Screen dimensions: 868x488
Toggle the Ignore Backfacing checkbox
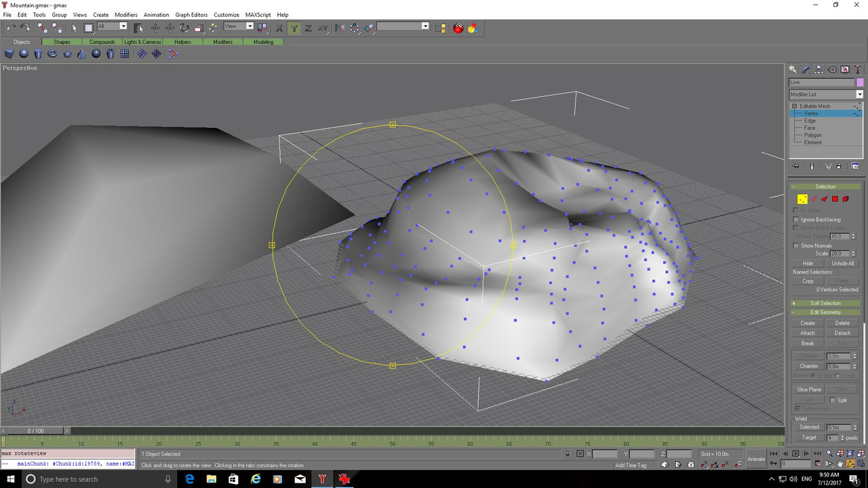coord(796,220)
